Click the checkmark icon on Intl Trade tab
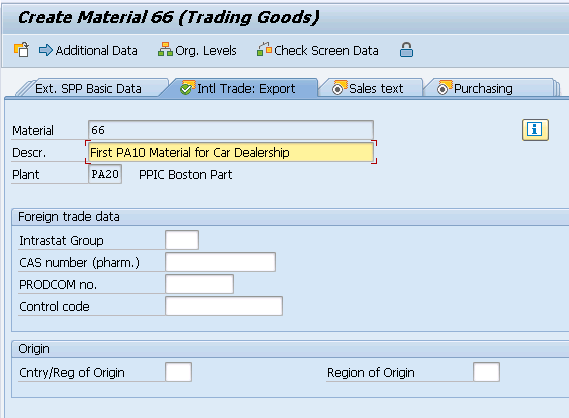This screenshot has height=418, width=569. pyautogui.click(x=188, y=87)
